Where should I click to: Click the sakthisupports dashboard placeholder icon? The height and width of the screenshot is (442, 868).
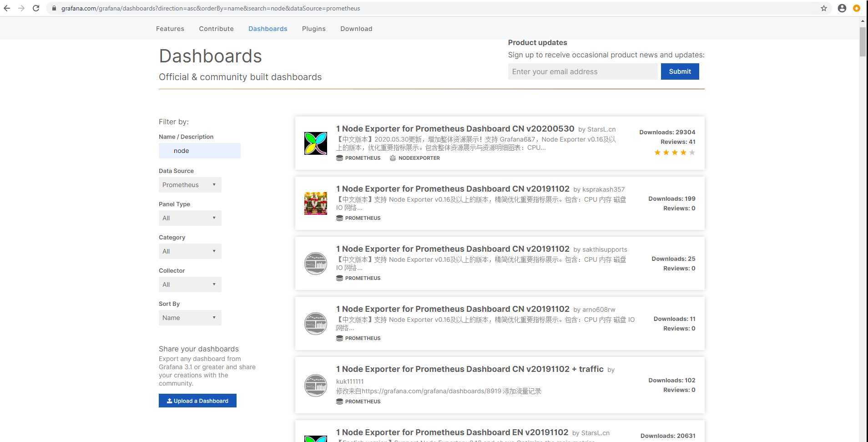point(316,264)
